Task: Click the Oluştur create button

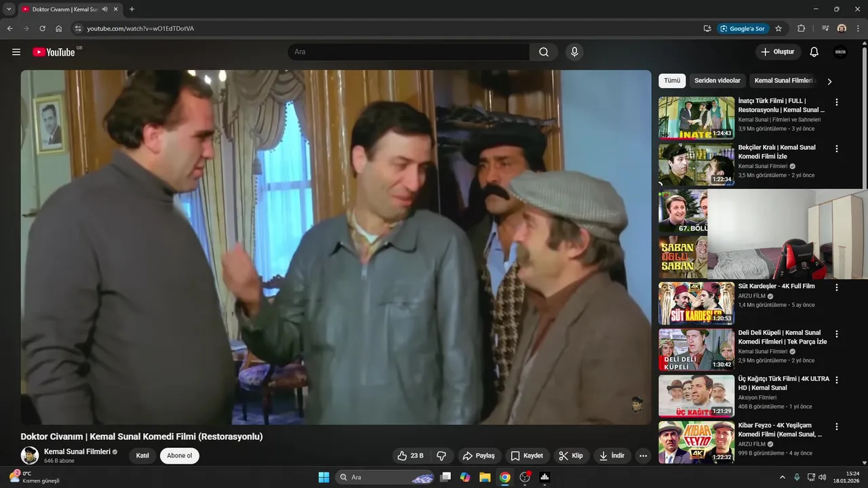Action: pyautogui.click(x=778, y=52)
